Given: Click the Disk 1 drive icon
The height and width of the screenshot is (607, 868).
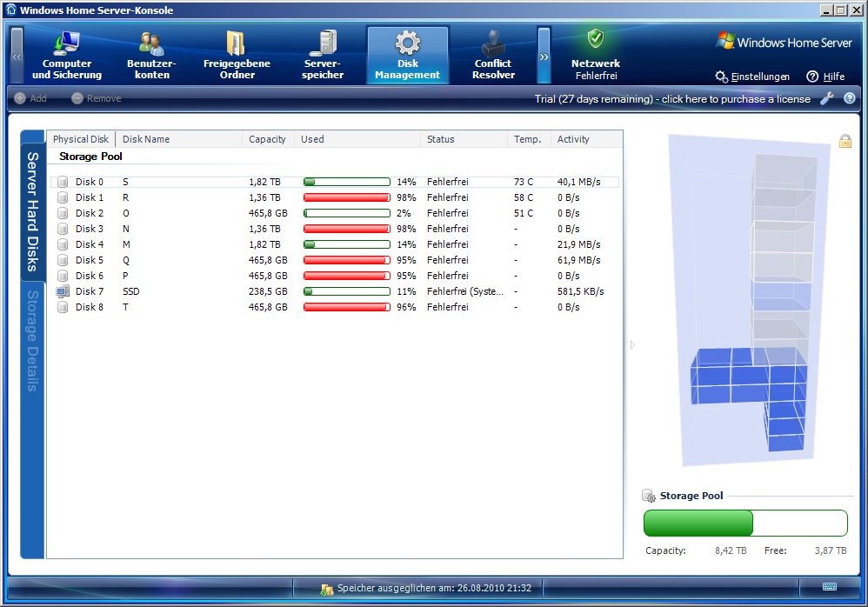Looking at the screenshot, I should pyautogui.click(x=63, y=197).
